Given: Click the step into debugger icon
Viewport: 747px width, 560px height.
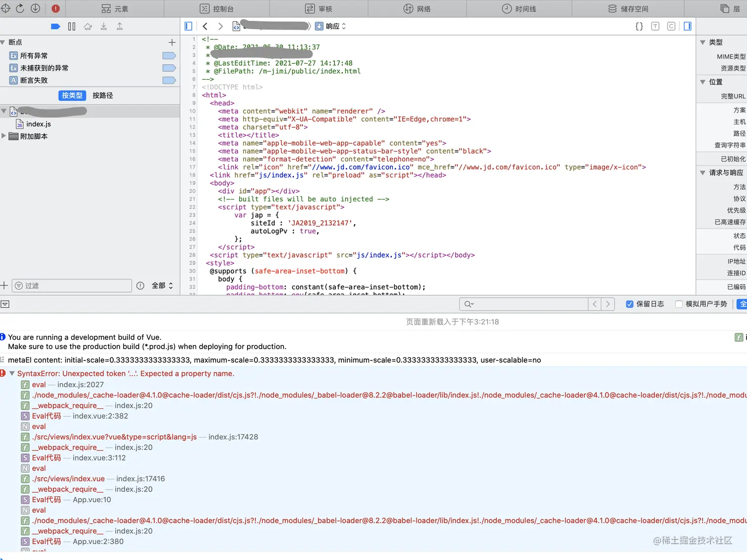Looking at the screenshot, I should 104,26.
